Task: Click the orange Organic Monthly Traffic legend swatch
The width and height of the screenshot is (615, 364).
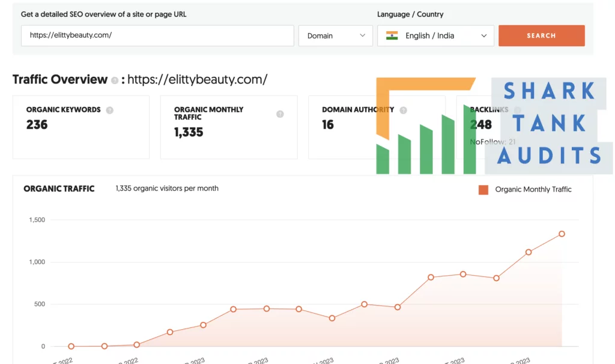Action: (483, 190)
